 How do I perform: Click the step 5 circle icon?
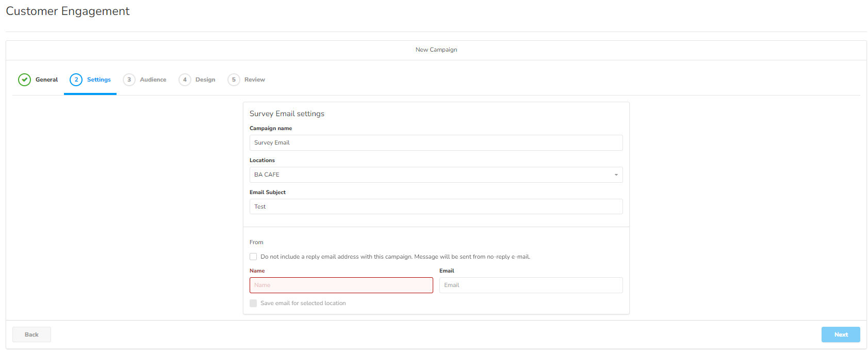point(234,79)
